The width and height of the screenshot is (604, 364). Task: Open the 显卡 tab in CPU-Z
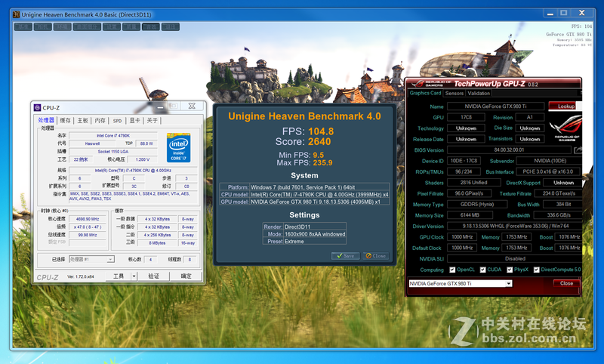click(x=134, y=121)
